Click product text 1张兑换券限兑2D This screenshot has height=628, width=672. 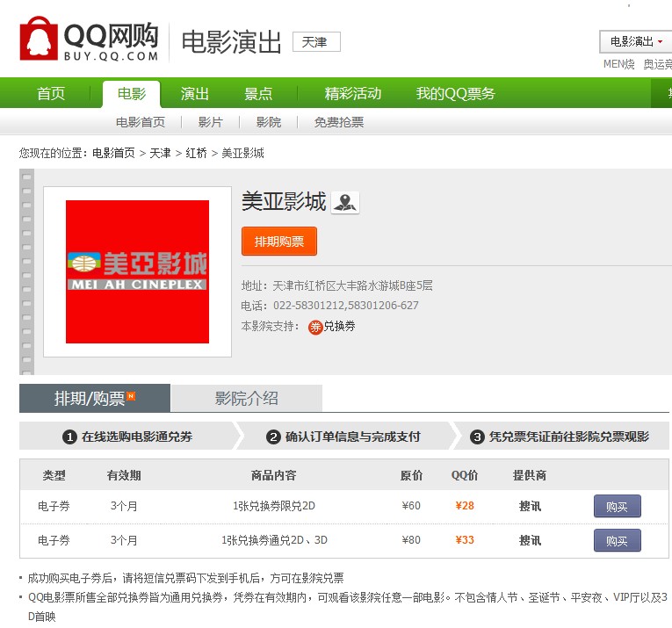coord(274,506)
